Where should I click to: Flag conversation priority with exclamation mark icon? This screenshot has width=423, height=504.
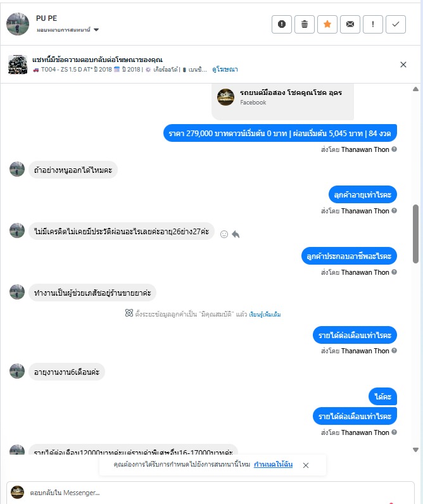click(x=373, y=24)
